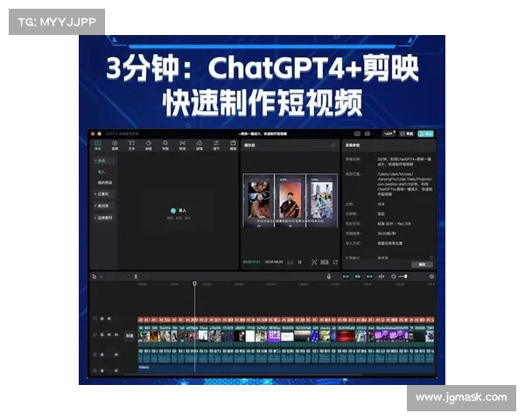
Task: Click the middle portrait image in the player preview
Action: click(290, 200)
